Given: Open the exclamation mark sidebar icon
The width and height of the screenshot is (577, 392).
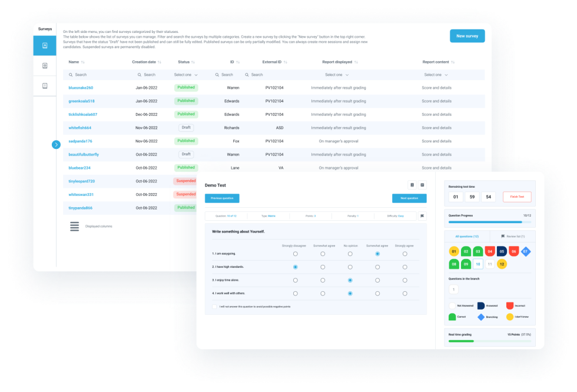Looking at the screenshot, I should point(45,86).
